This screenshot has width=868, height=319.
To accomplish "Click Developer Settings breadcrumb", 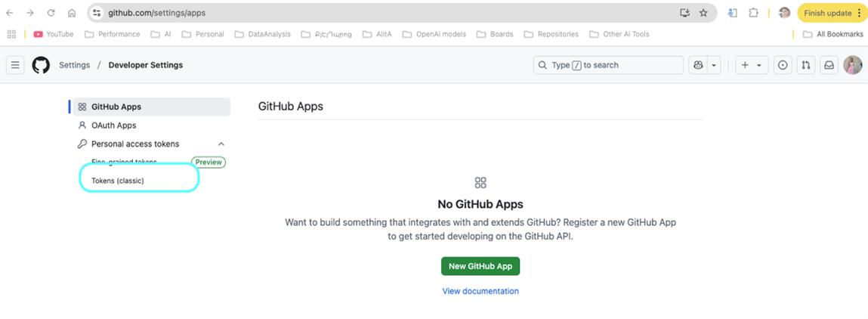I will (146, 65).
